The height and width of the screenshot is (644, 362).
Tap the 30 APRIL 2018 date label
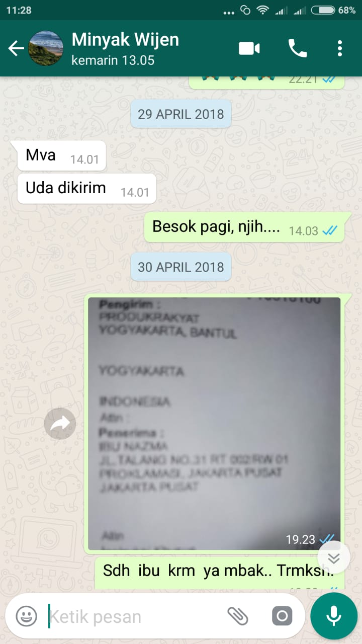[181, 267]
